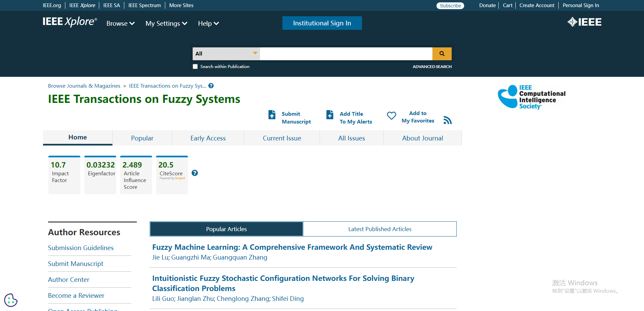Click the Submit Manuscript document icon
Screen dimensions: 644x311
click(x=272, y=115)
